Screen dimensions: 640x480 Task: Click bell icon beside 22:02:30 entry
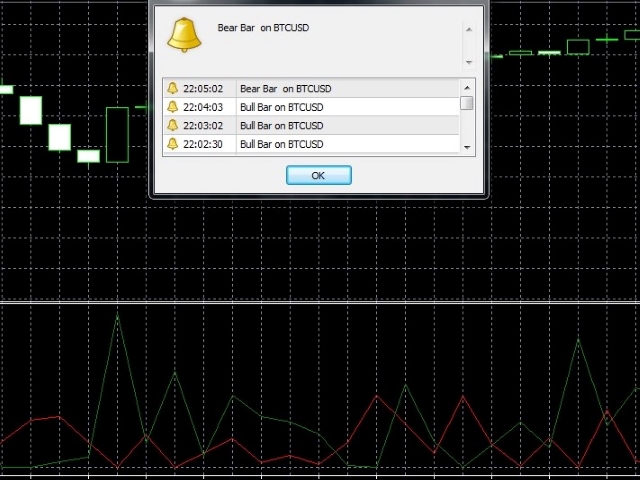(173, 143)
